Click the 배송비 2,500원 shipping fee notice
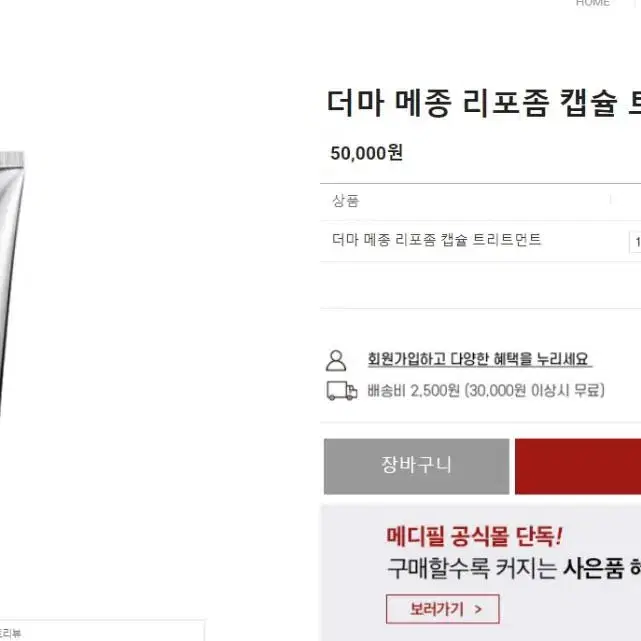Viewport: 641px width, 641px height. tap(485, 391)
